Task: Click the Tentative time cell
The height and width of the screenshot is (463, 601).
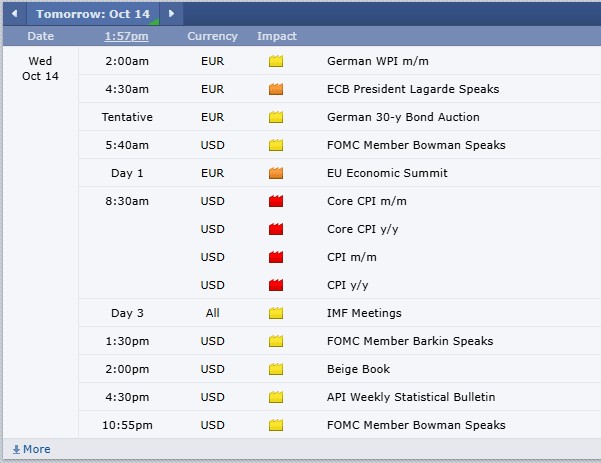Action: [127, 117]
